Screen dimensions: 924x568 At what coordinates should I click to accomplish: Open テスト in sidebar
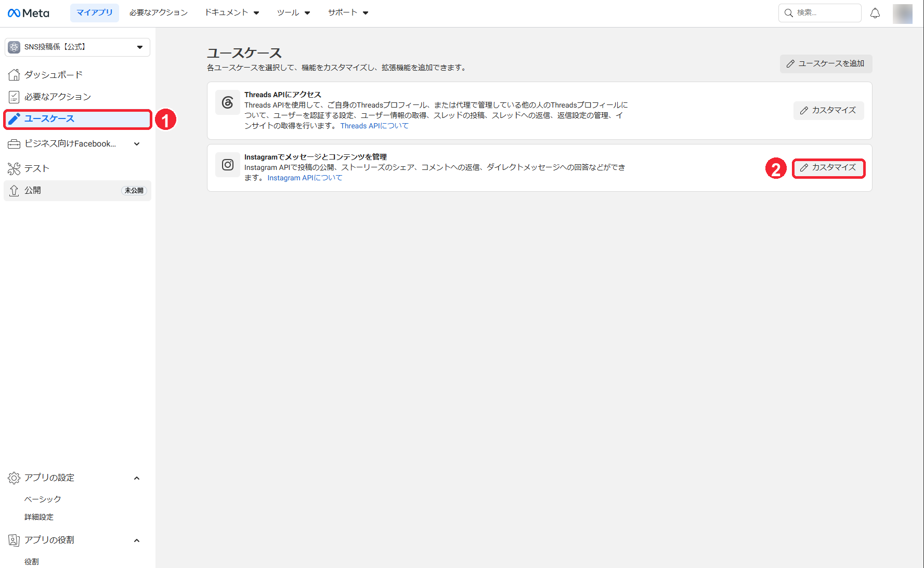[x=77, y=168]
